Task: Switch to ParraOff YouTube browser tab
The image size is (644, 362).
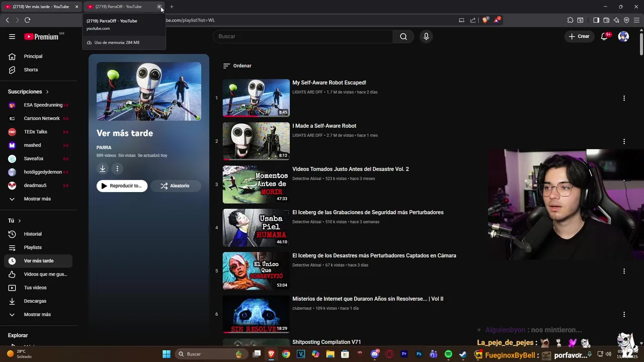Action: (123, 7)
